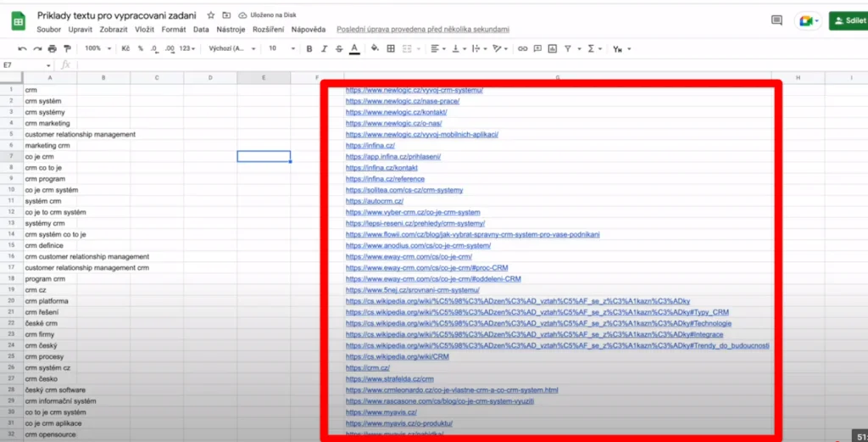Open the Formát menu
Screen dimensions: 868x442
pyautogui.click(x=173, y=29)
